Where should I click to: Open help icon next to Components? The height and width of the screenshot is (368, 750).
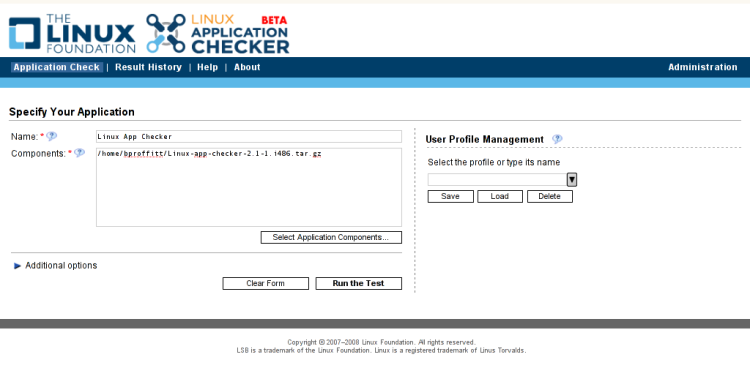click(79, 153)
